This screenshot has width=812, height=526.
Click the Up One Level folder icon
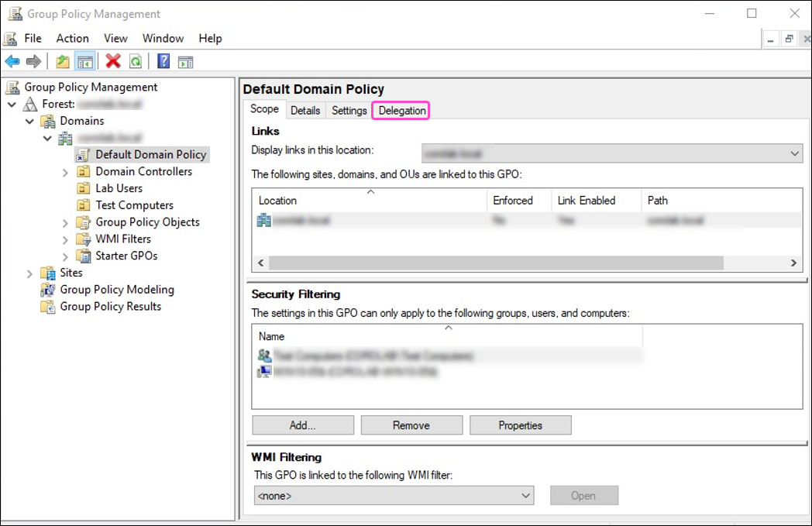pos(63,61)
